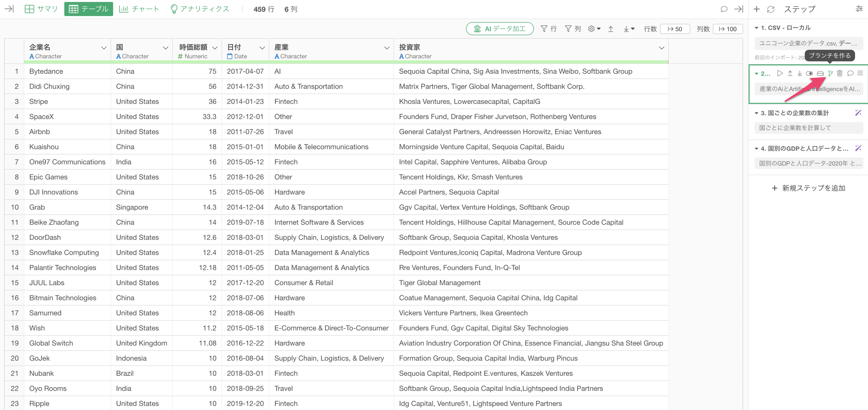The width and height of the screenshot is (868, 410).
Task: Click the Tiger Global Management investor cell
Action: click(531, 283)
